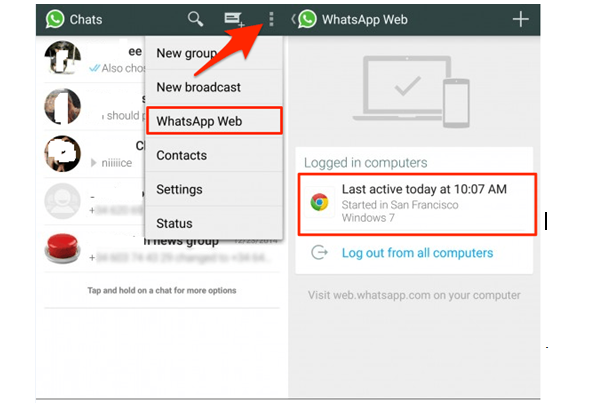Image resolution: width=592 pixels, height=412 pixels.
Task: Tap the WhatsApp logo beside Chats
Action: pyautogui.click(x=55, y=19)
